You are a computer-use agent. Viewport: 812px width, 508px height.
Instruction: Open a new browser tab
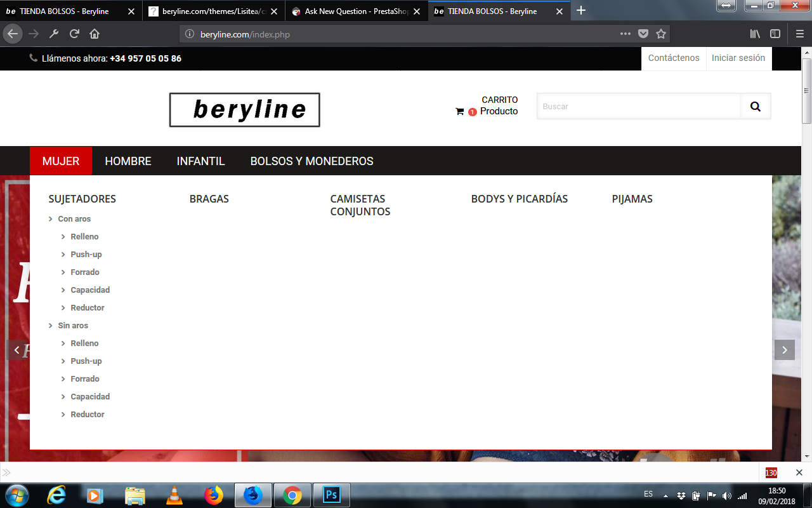pyautogui.click(x=581, y=11)
